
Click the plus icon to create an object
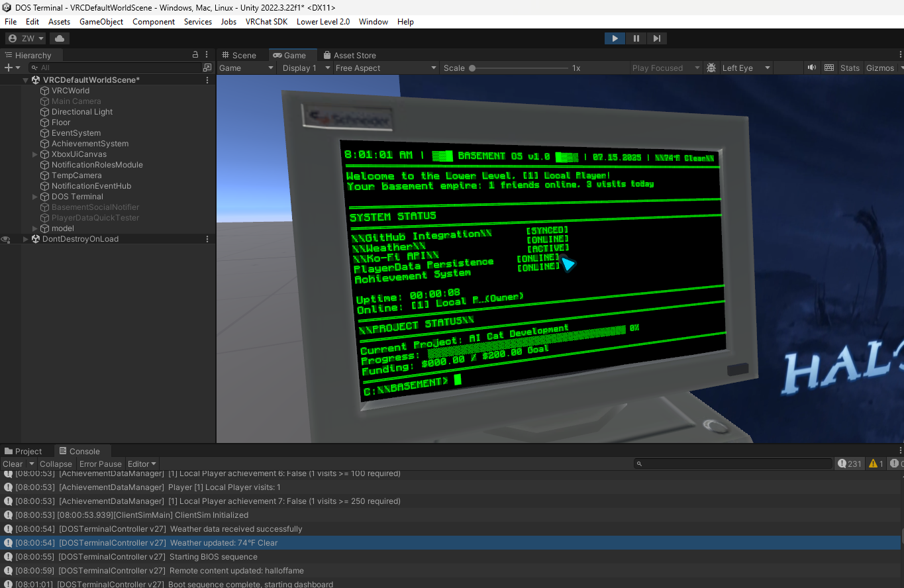point(8,68)
